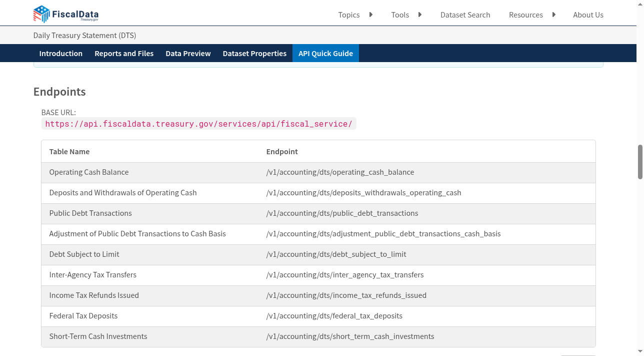Open the Topics menu

[349, 15]
